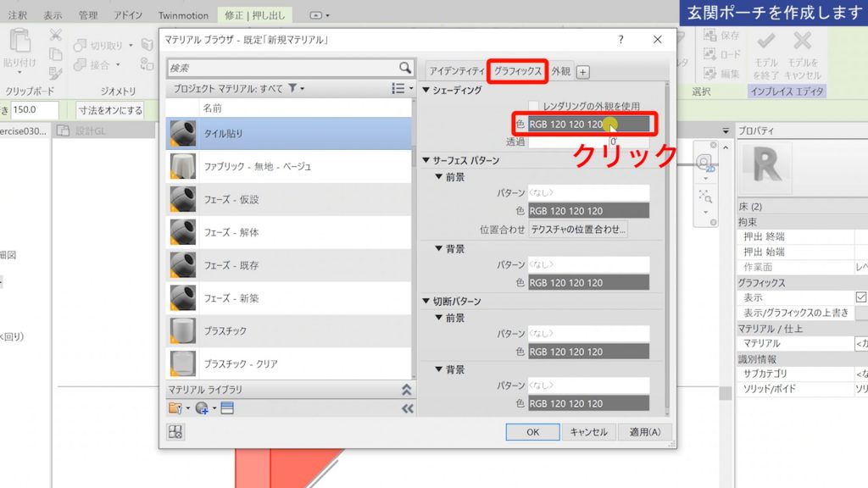Collapse the マテリアル ライブラリ with double chevron
Viewport: 868px width, 488px height.
coord(408,391)
